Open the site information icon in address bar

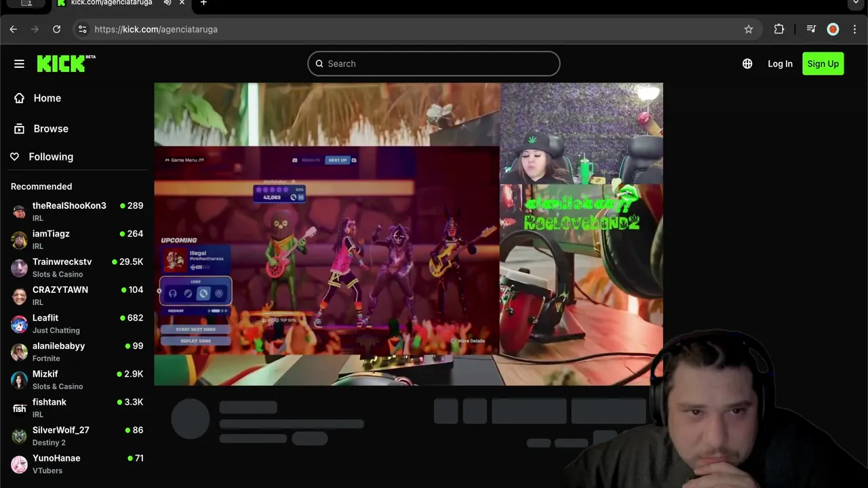[x=82, y=29]
